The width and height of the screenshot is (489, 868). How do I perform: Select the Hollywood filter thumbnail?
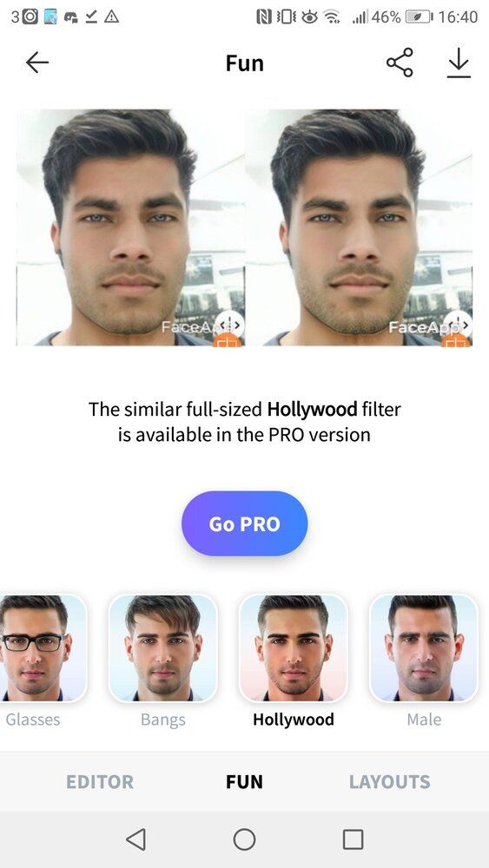(293, 648)
